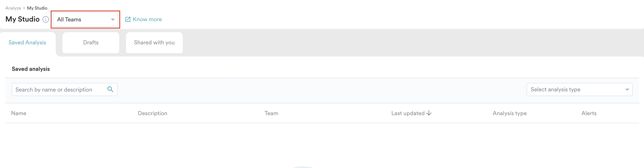The image size is (644, 168).
Task: Click the sort arrow on Last updated
Action: (x=429, y=113)
